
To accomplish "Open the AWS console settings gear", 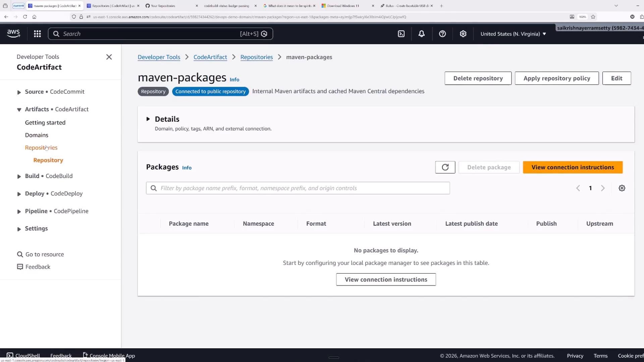I will coord(463,34).
